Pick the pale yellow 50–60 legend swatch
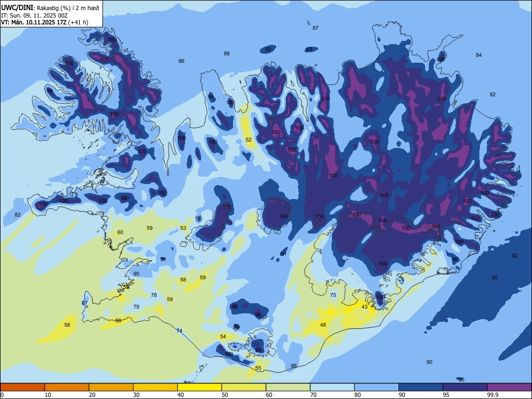 tap(244, 387)
